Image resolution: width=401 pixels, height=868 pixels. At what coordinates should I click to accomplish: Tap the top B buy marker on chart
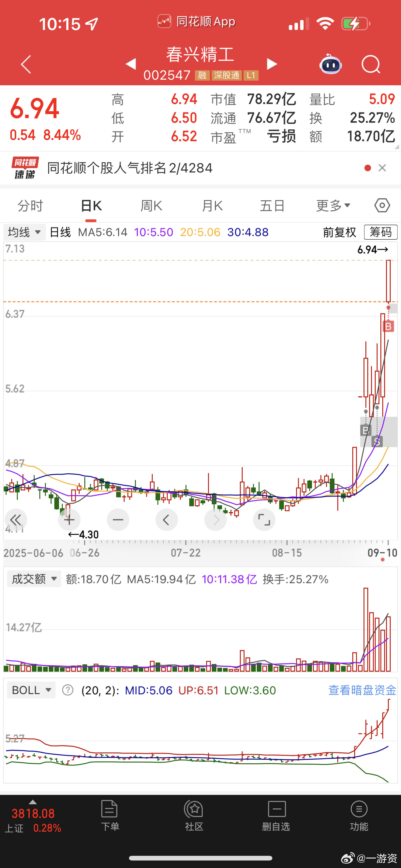(x=388, y=326)
